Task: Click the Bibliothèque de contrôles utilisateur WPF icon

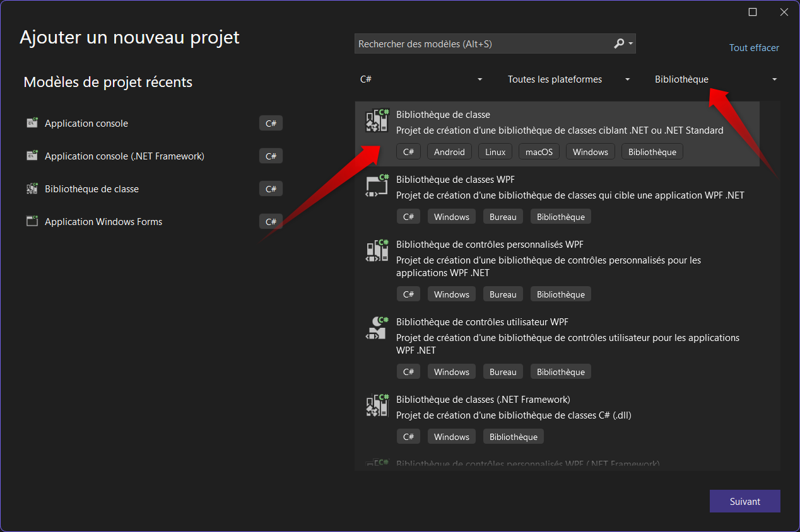Action: tap(377, 328)
